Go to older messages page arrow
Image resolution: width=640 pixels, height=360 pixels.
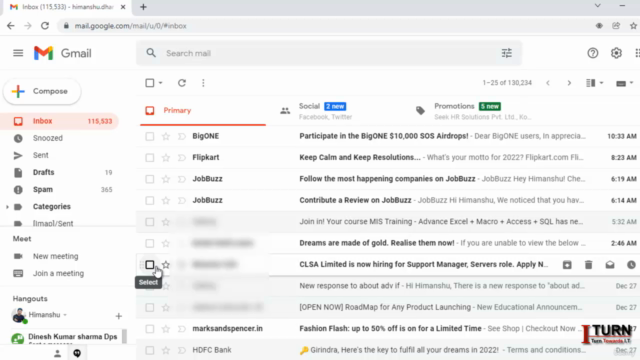tap(569, 83)
